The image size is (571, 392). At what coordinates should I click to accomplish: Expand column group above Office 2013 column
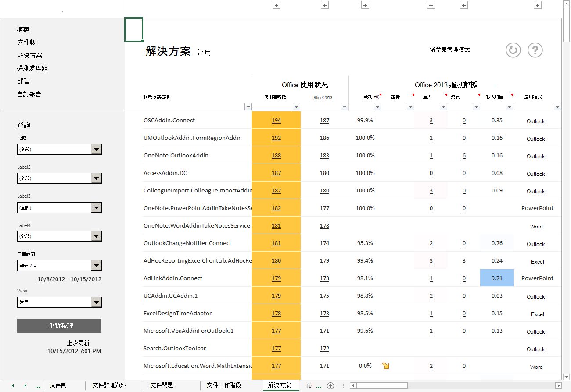(325, 5)
